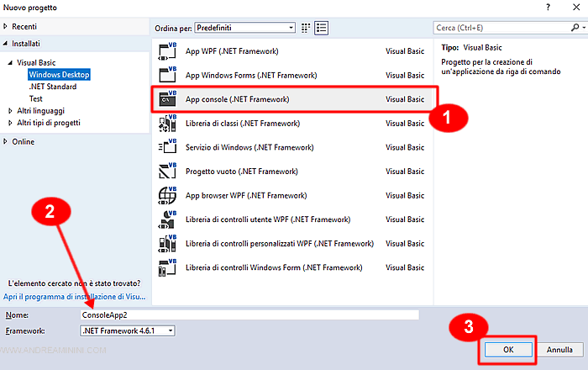Select the App browser WPF icon
The width and height of the screenshot is (588, 370).
(x=165, y=196)
